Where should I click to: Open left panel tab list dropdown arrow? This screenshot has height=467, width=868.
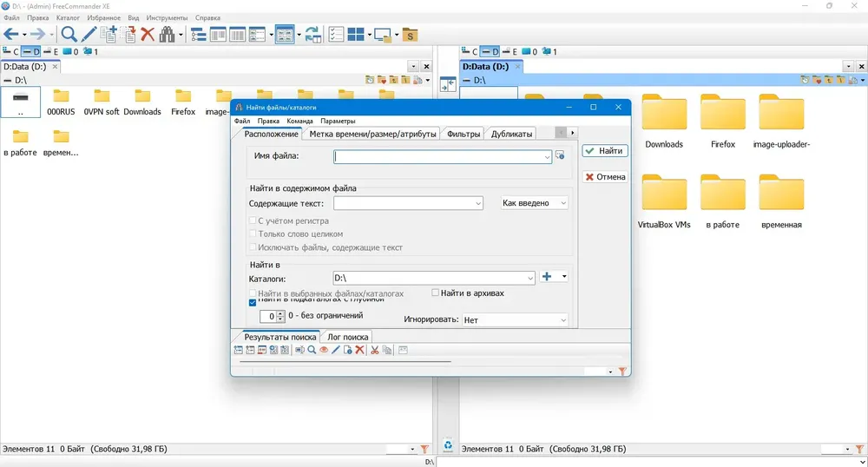click(x=413, y=66)
